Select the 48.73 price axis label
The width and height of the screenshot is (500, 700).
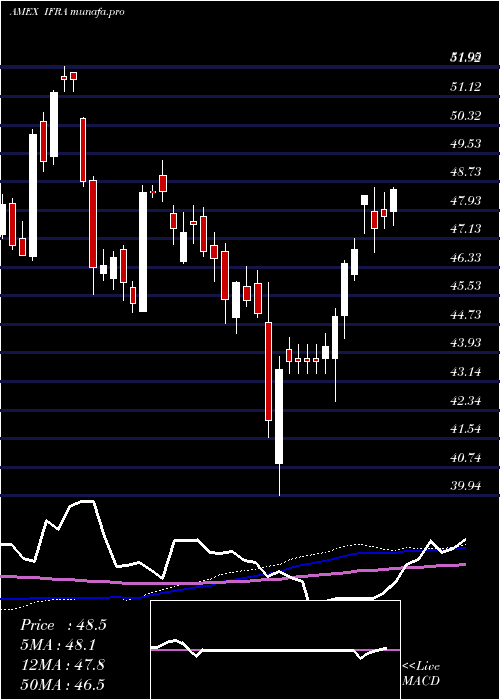click(x=466, y=172)
